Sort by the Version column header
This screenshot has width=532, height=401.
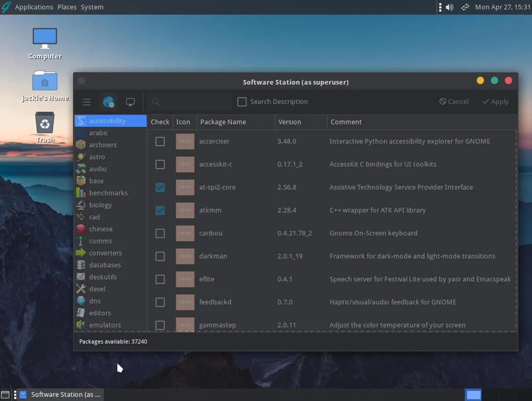click(x=301, y=122)
